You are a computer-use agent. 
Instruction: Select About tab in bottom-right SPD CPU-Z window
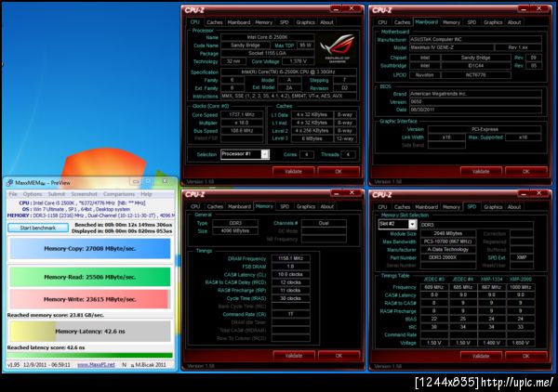pyautogui.click(x=514, y=207)
